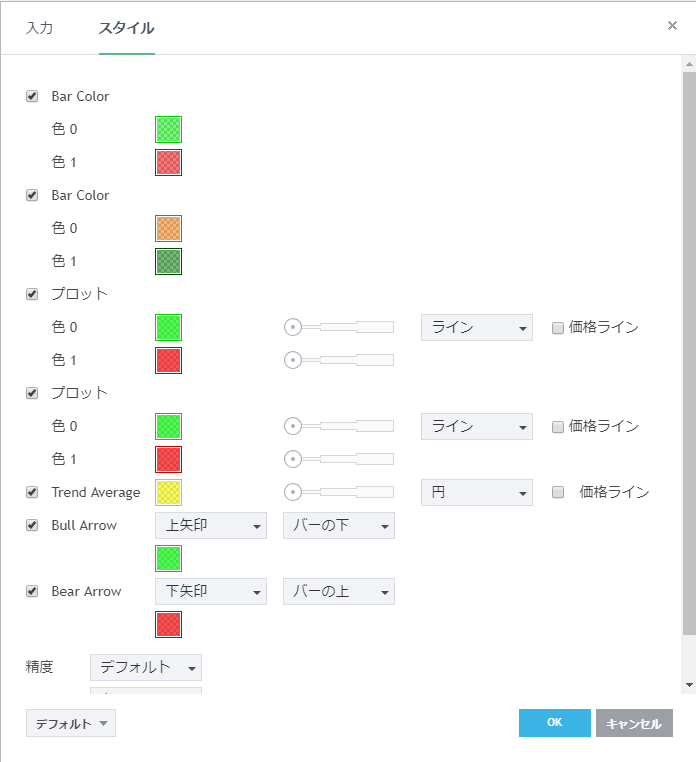Click the first Bar Color red 色 1 swatch
Screen dimensions: 696x762
point(168,162)
